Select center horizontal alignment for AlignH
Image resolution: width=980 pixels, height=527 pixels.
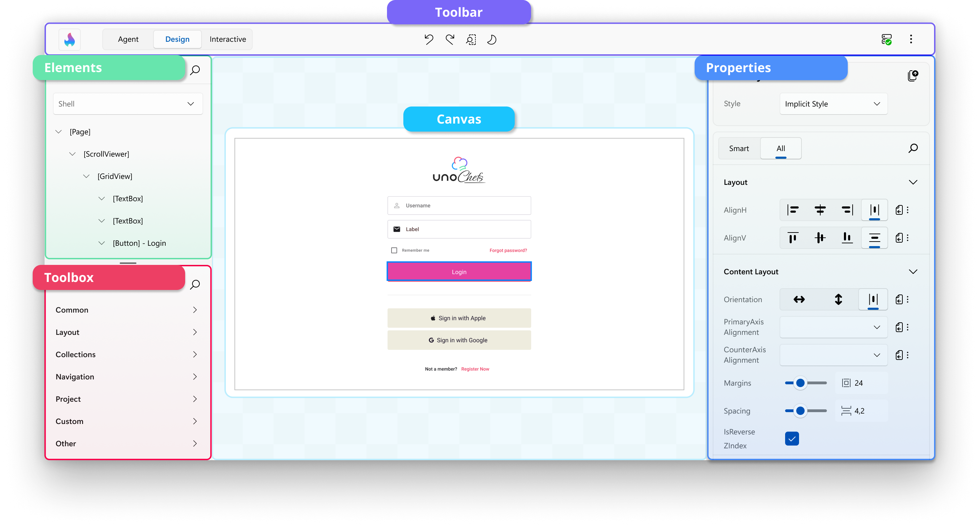(820, 210)
